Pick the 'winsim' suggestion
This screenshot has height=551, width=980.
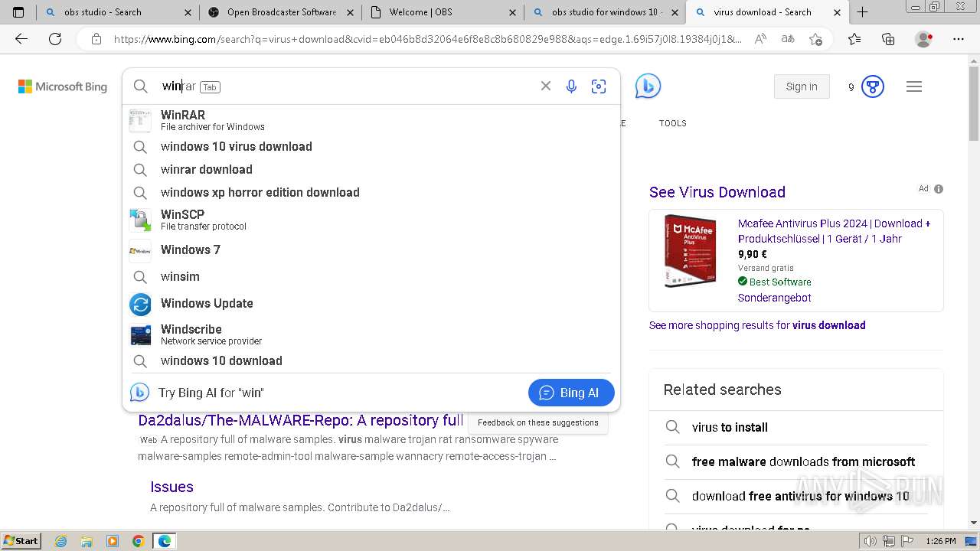click(x=371, y=276)
